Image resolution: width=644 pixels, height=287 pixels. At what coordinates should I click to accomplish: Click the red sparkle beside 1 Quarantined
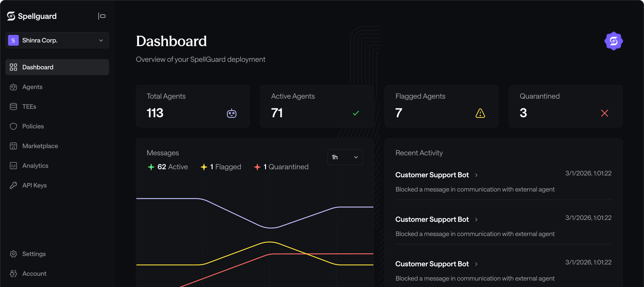[257, 167]
